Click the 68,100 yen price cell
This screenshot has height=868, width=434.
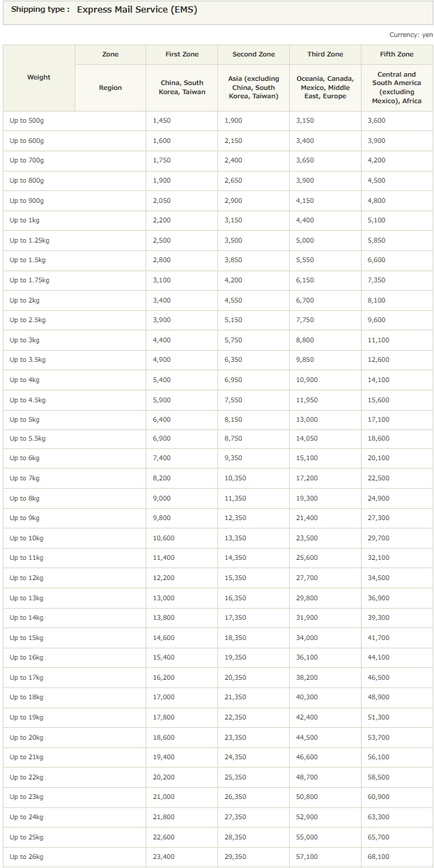378,857
